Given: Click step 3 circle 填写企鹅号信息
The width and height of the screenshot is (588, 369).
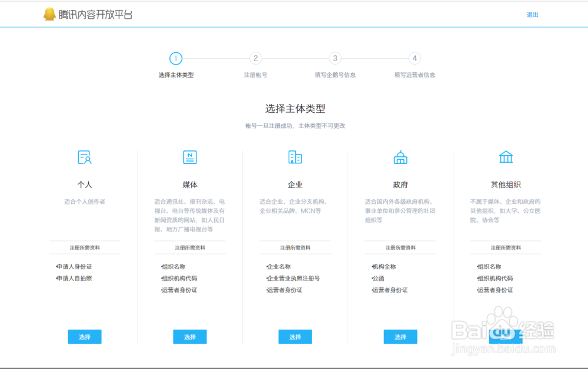Looking at the screenshot, I should 335,58.
